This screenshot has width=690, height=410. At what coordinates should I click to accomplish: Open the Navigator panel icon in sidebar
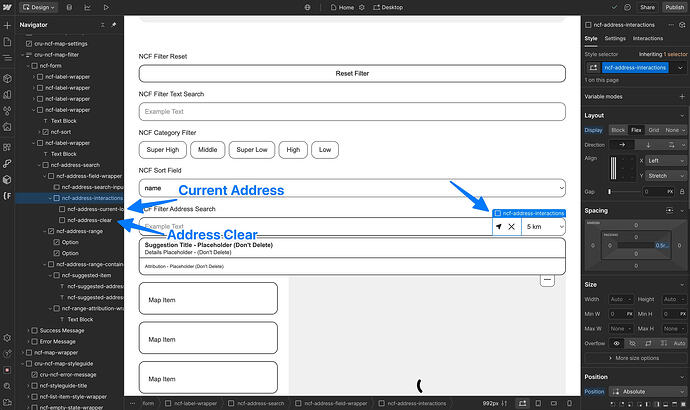(7, 58)
